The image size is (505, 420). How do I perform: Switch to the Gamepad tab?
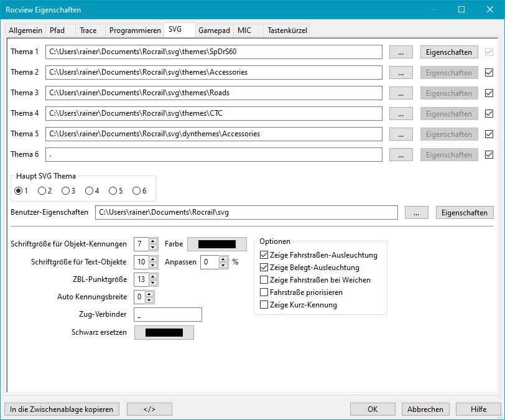[214, 30]
